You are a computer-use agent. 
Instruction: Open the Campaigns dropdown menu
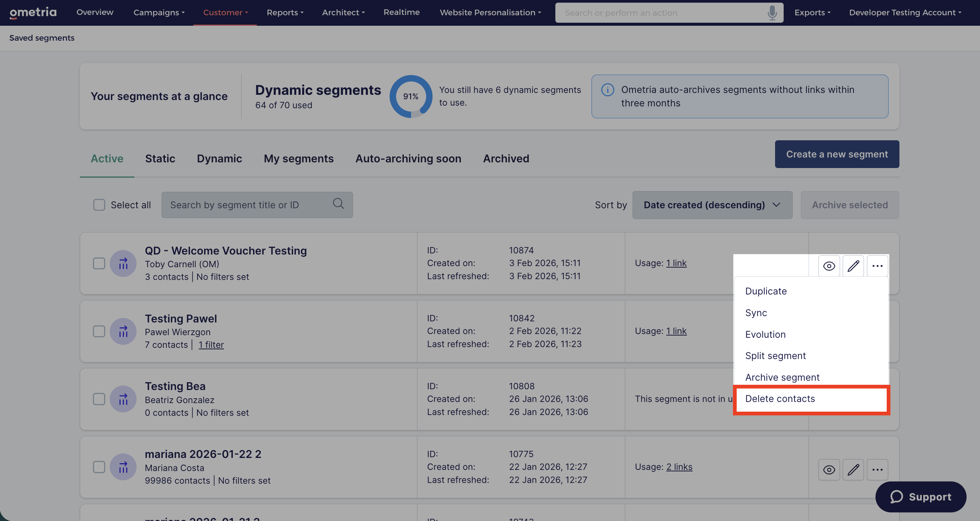click(159, 13)
